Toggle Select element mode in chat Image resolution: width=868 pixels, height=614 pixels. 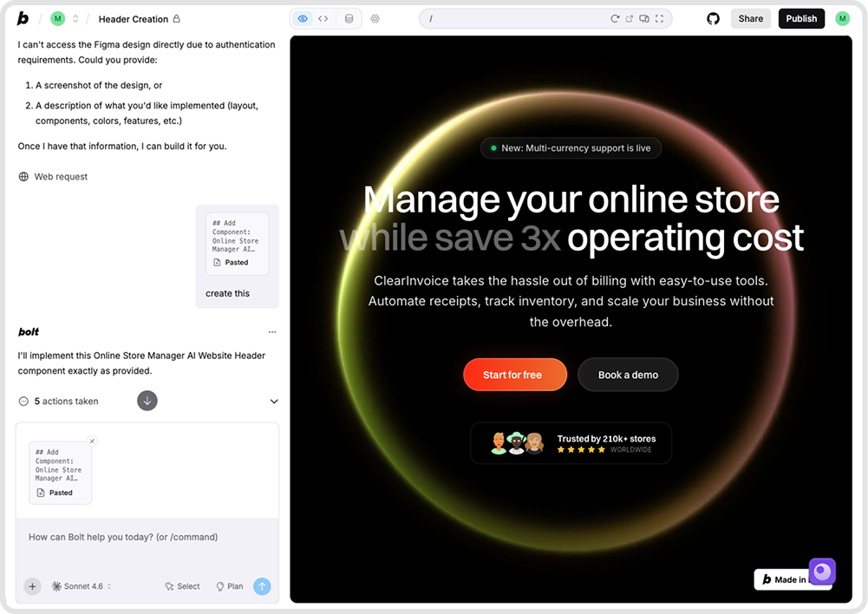point(182,586)
